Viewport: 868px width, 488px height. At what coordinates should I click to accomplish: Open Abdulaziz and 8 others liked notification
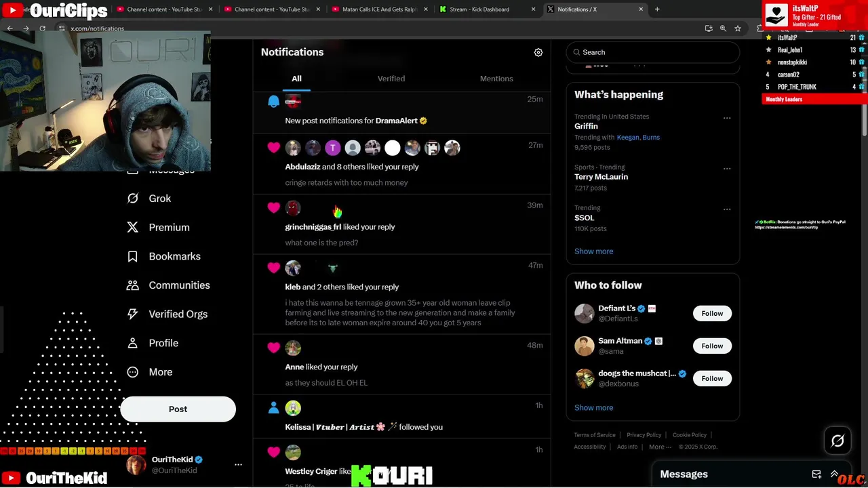402,164
